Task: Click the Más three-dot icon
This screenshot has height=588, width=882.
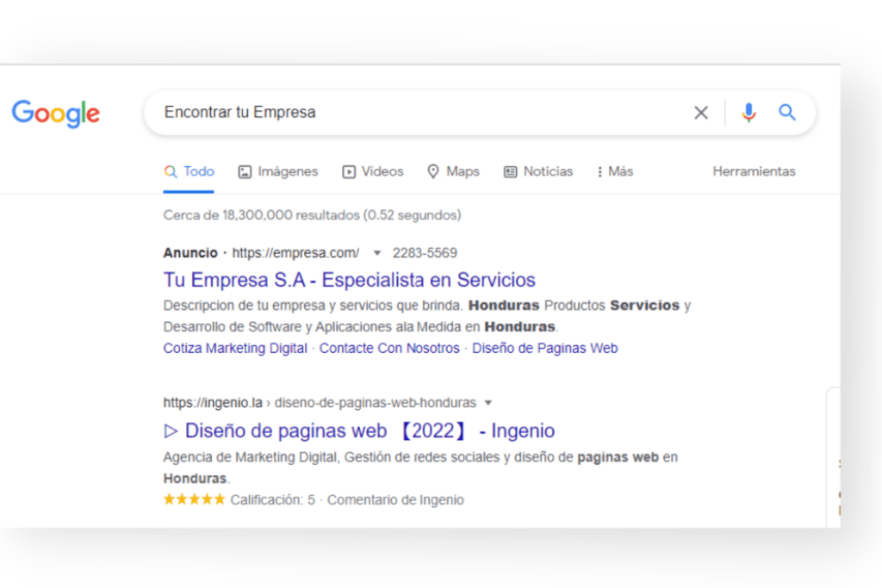Action: [601, 171]
